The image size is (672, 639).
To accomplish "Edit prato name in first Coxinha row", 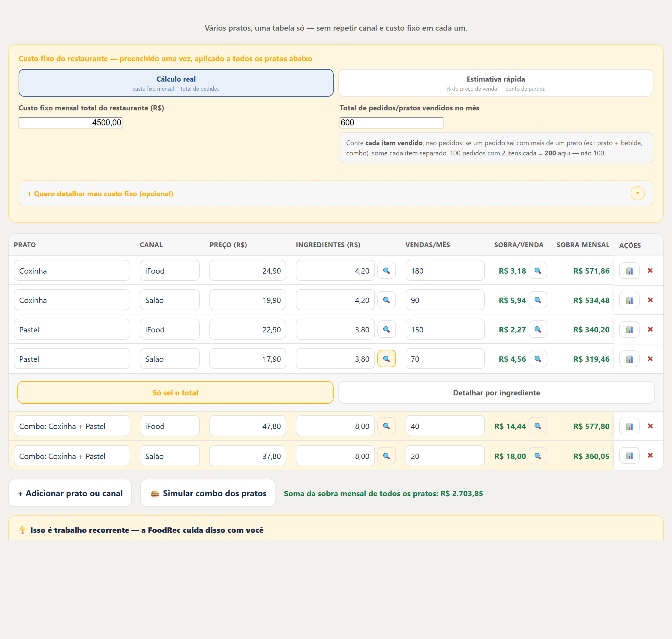I will coord(72,271).
